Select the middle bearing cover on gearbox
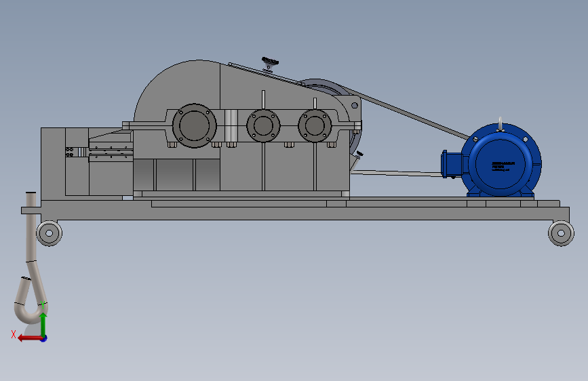 point(263,125)
